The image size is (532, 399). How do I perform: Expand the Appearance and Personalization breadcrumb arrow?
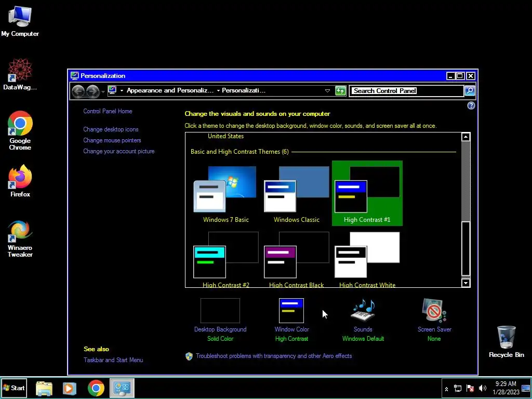pyautogui.click(x=218, y=90)
